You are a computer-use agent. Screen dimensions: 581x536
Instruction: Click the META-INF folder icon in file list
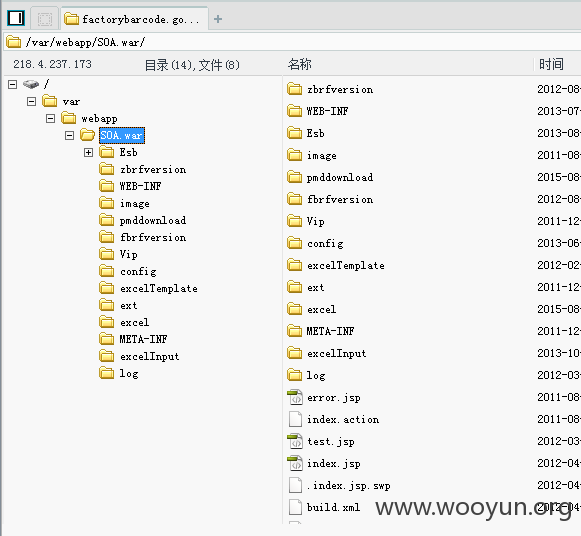pyautogui.click(x=295, y=331)
